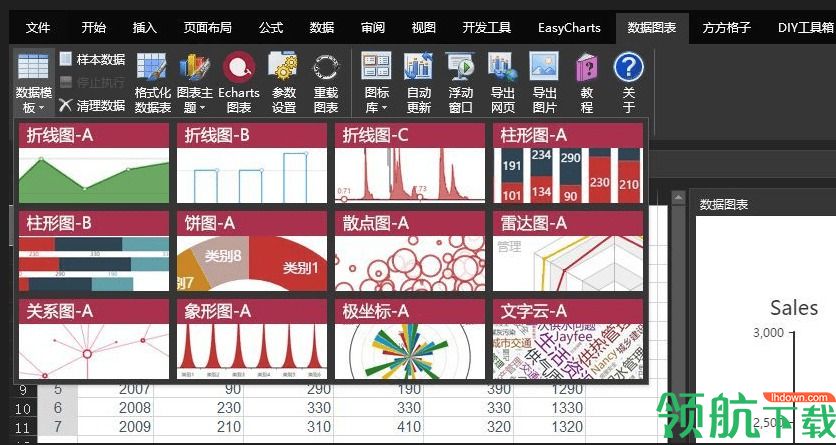The image size is (836, 445).
Task: Choose the 柱形图-B template thumbnail
Action: tap(94, 251)
